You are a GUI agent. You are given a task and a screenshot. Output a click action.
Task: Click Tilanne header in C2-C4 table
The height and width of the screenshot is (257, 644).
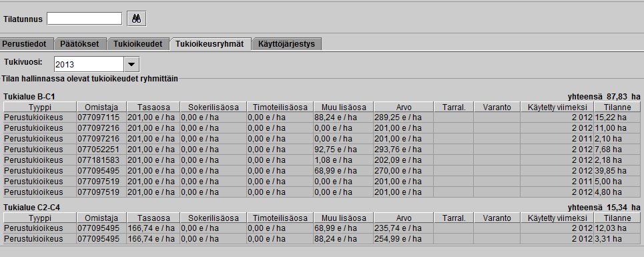[617, 218]
